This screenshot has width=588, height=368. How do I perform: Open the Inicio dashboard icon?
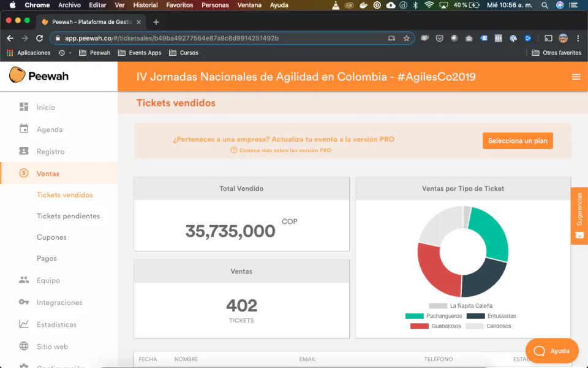24,107
